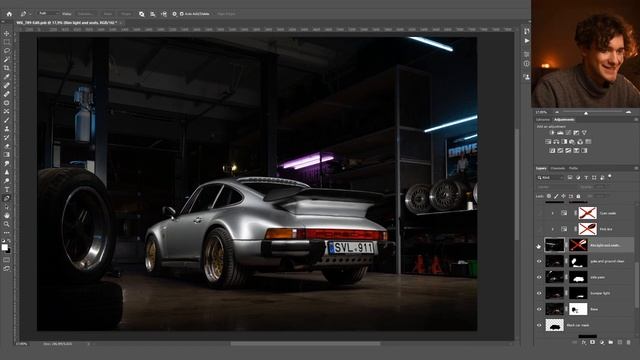Open the Path mode dropdown
Screen dimensions: 640x360
pos(48,14)
